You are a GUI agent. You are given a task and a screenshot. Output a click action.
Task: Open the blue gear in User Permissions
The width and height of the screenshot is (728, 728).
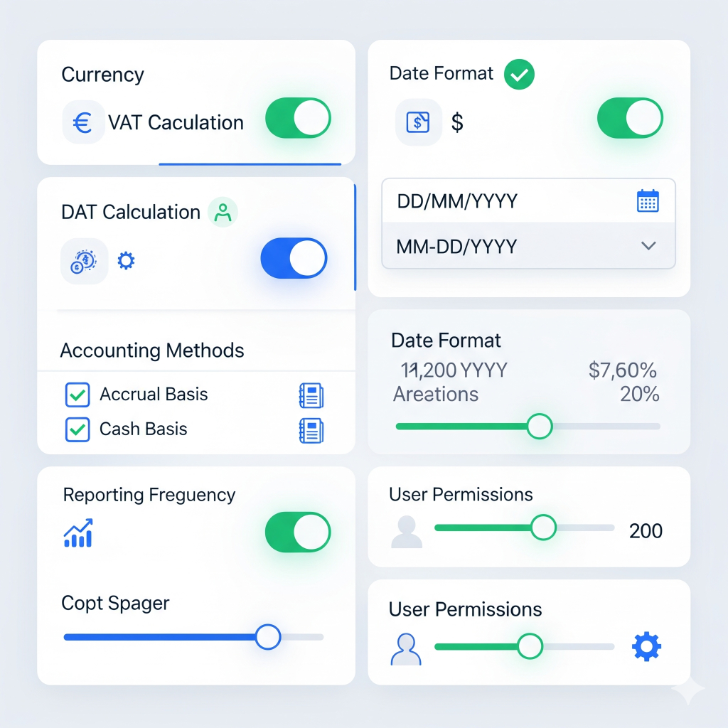[646, 647]
